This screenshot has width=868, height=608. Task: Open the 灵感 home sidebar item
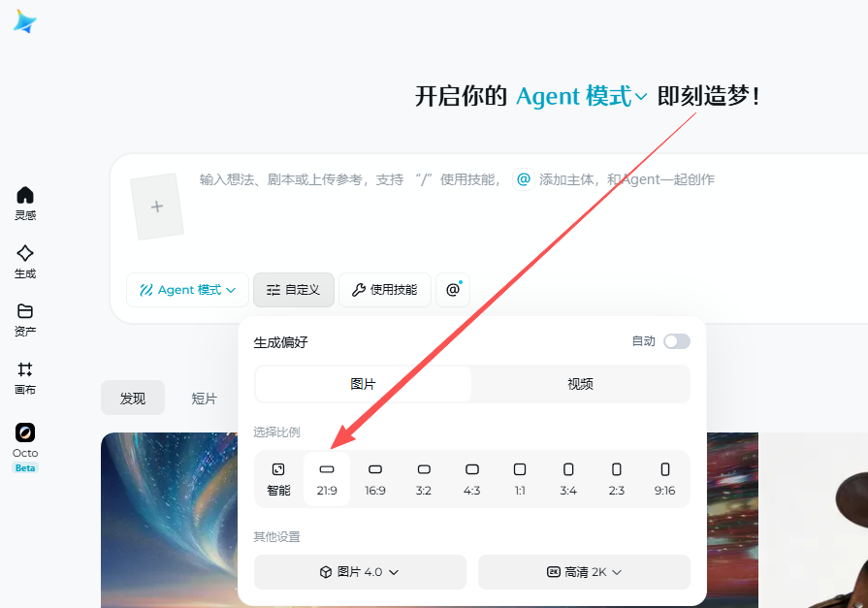(25, 204)
